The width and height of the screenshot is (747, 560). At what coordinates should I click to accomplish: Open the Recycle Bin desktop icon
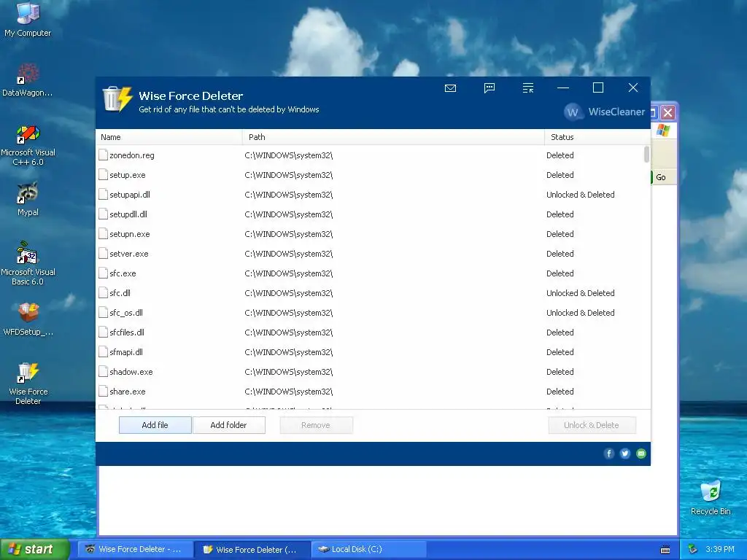(711, 498)
